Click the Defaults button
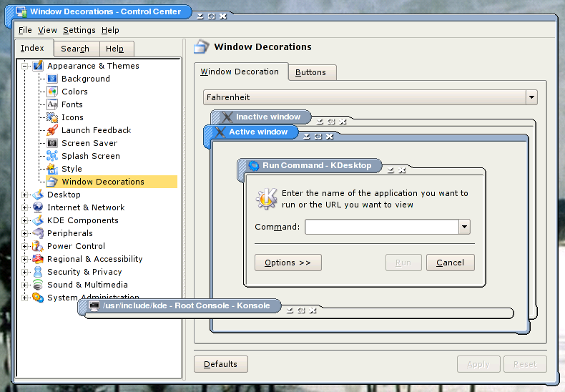Screen dimensions: 565x392 (x=220, y=364)
